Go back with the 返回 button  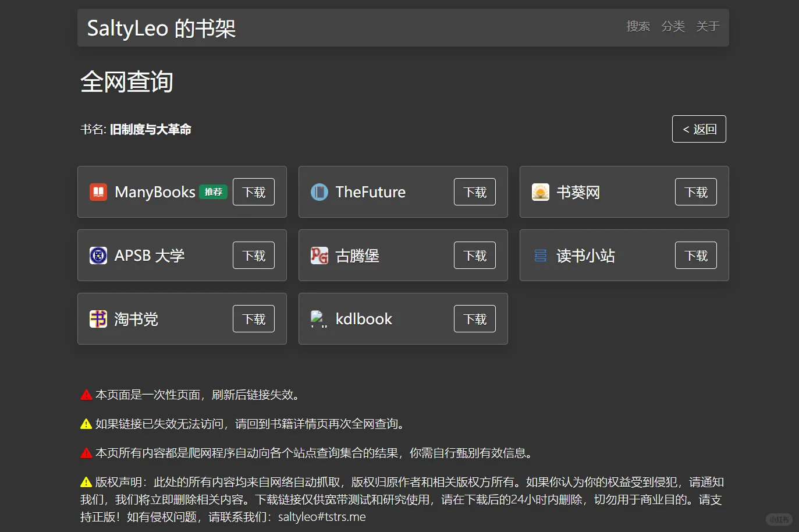click(x=699, y=129)
